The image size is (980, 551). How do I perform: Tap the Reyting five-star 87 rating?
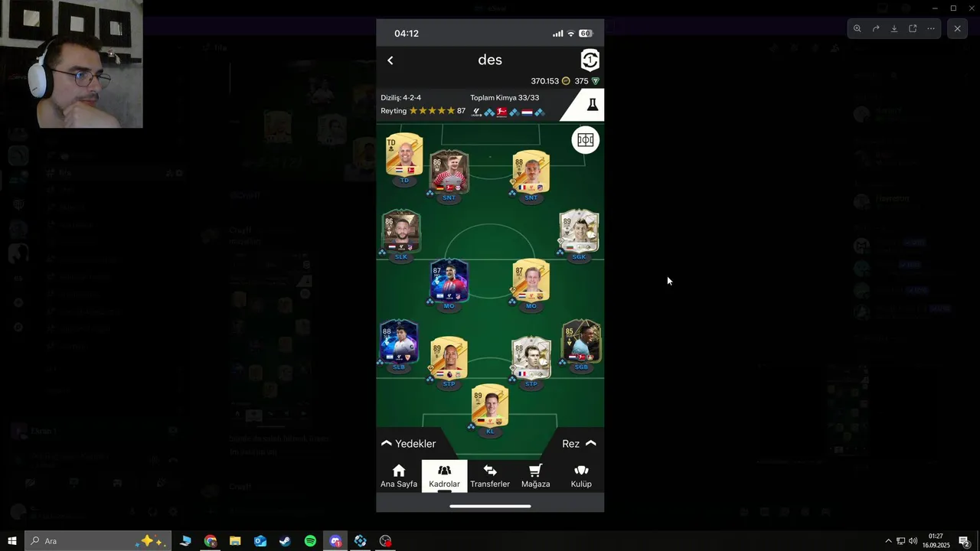coord(423,111)
